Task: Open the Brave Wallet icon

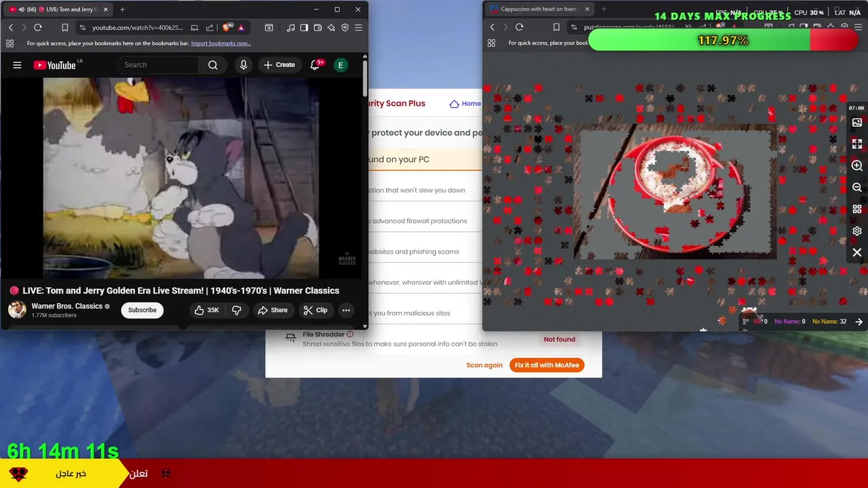Action: [x=318, y=28]
